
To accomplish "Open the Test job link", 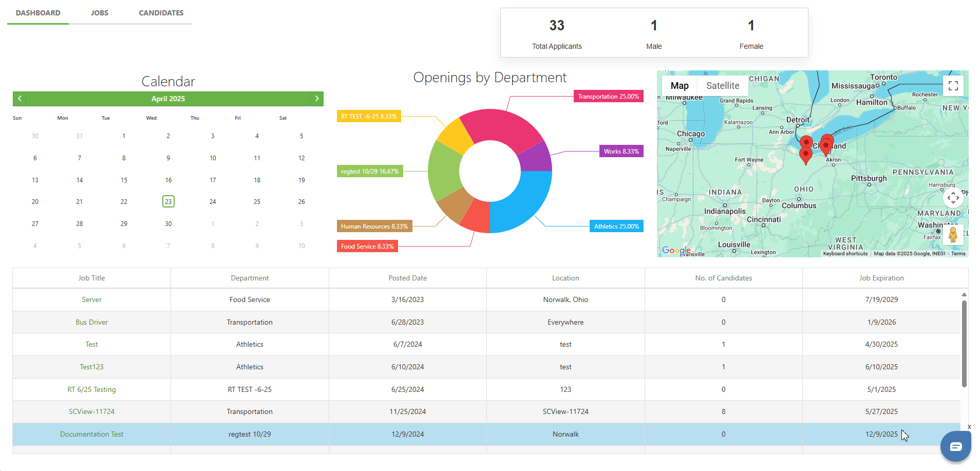I will click(x=92, y=344).
